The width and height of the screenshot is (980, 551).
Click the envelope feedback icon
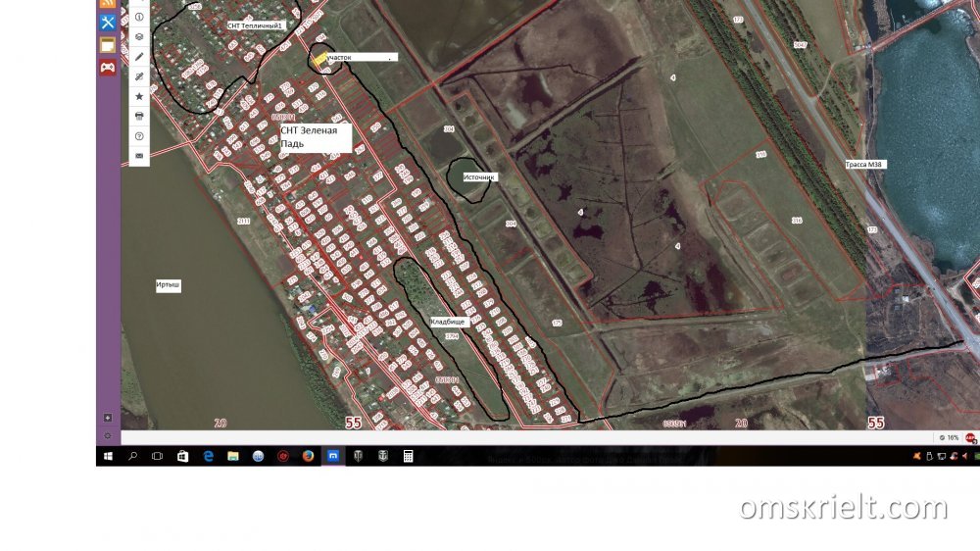pyautogui.click(x=139, y=156)
